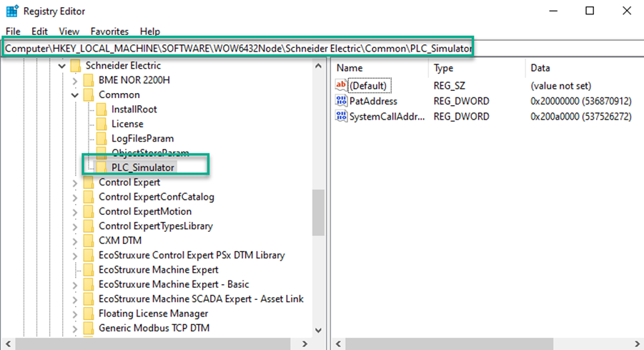Click the PatAddress DWORD value icon
644x350 pixels.
(342, 101)
